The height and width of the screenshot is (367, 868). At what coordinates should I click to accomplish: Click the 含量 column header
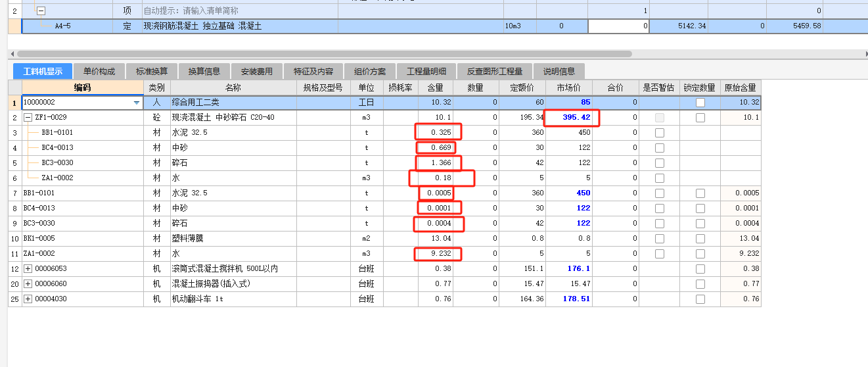(436, 87)
